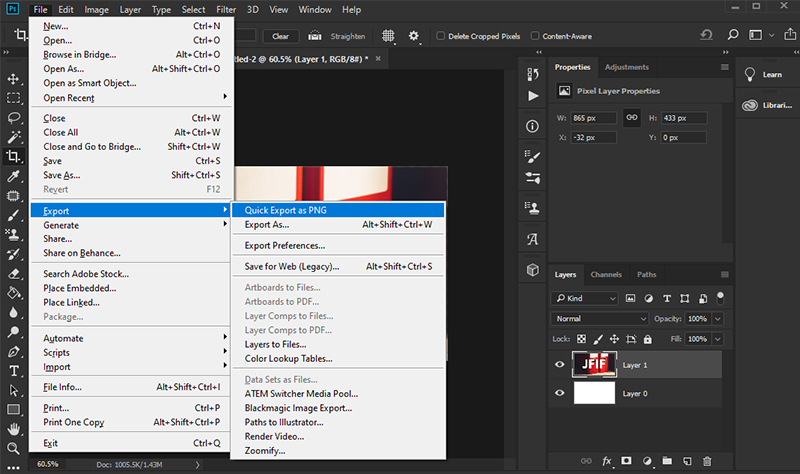Hide Layer 0 with eye icon

pyautogui.click(x=560, y=393)
